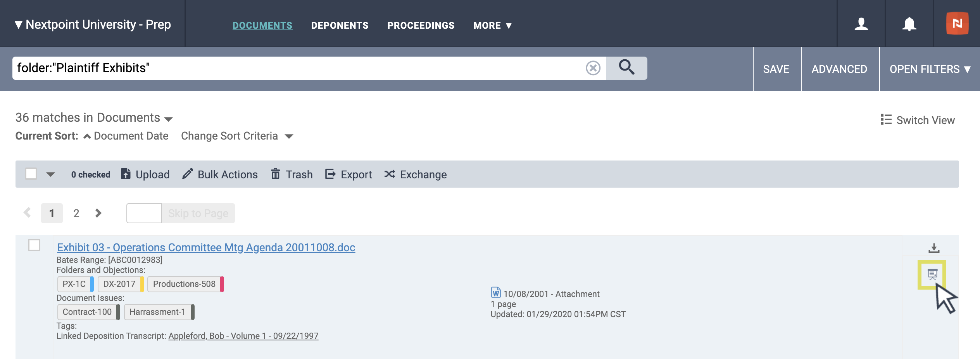Screen dimensions: 980x359
Task: Click Trash in the actions toolbar
Action: tap(292, 174)
